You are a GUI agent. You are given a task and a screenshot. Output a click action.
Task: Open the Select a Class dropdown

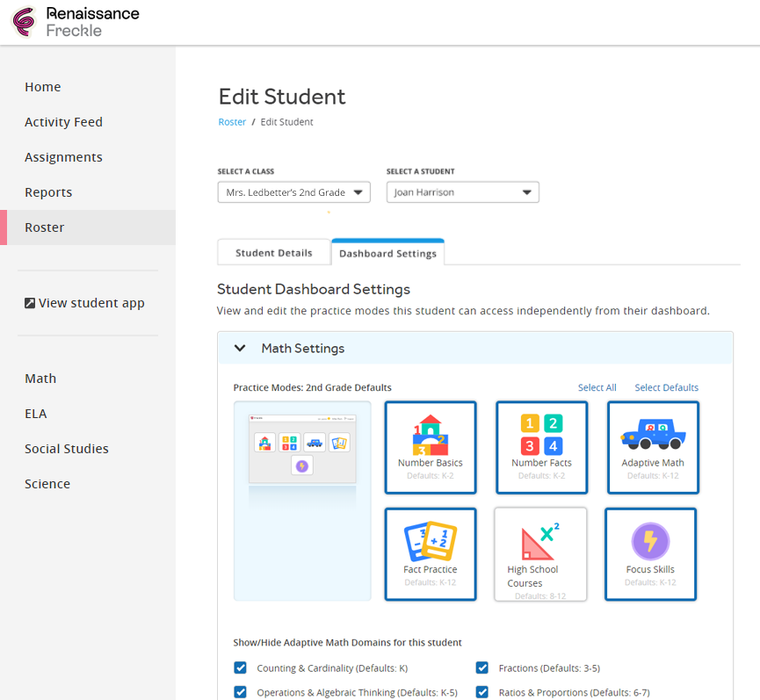(x=293, y=192)
